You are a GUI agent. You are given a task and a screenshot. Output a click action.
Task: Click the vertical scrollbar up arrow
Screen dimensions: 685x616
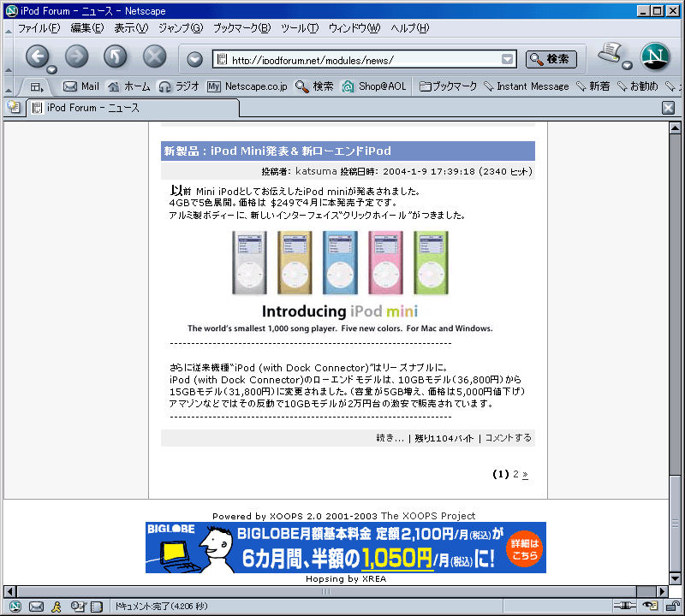(x=675, y=128)
